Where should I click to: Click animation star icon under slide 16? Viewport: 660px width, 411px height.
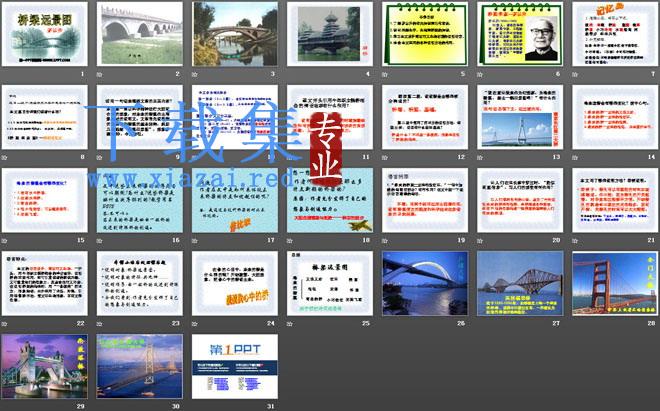(99, 241)
